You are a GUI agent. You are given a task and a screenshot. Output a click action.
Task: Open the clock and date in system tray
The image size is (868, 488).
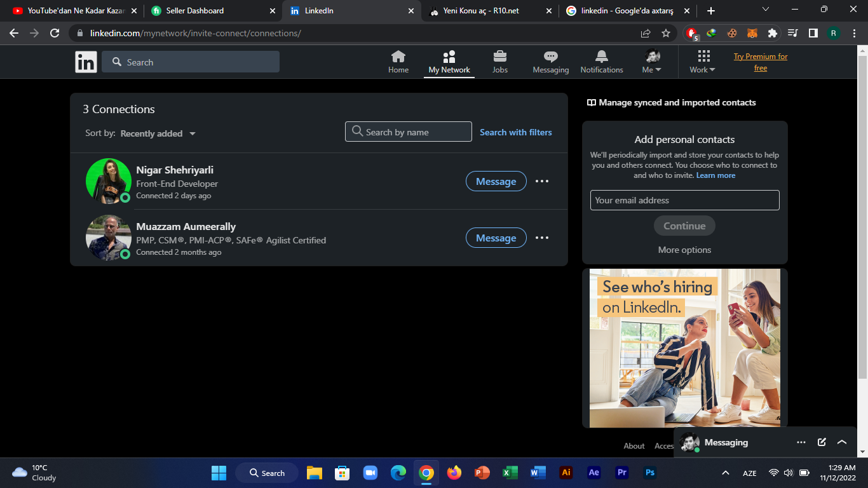[837, 473]
